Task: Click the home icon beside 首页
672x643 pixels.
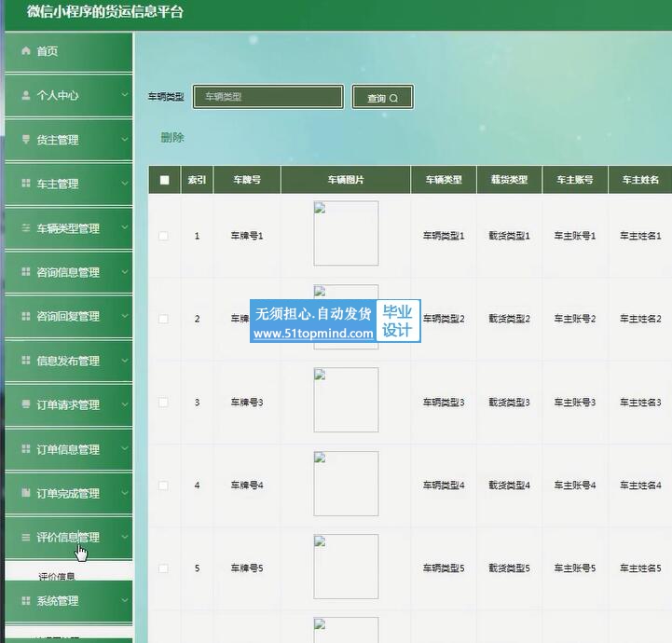Action: coord(26,51)
